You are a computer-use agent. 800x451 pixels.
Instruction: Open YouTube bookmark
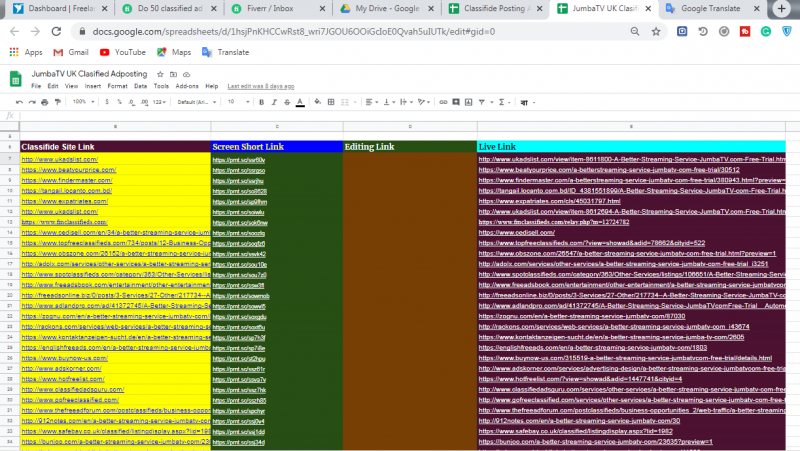point(123,52)
